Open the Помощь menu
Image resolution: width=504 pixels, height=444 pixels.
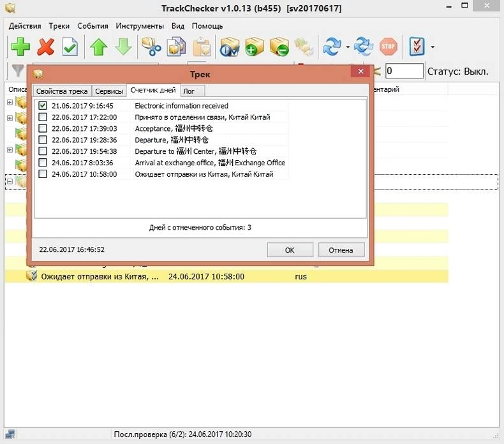pos(207,26)
